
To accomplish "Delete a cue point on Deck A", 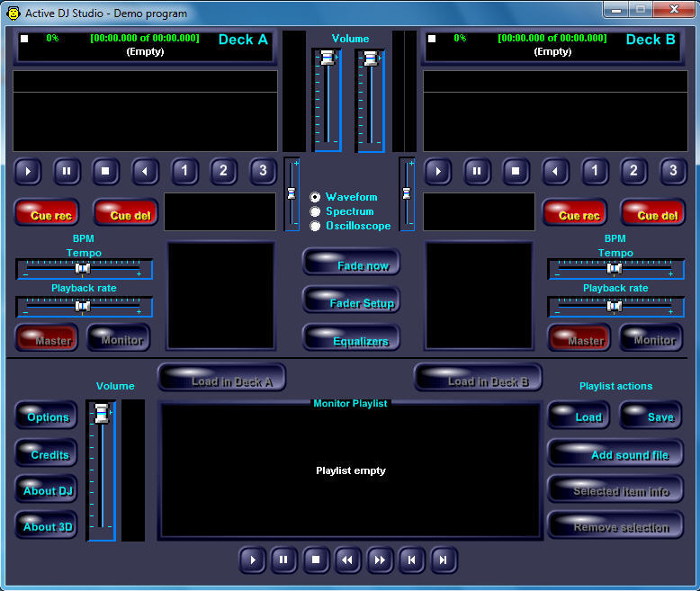I will [126, 212].
